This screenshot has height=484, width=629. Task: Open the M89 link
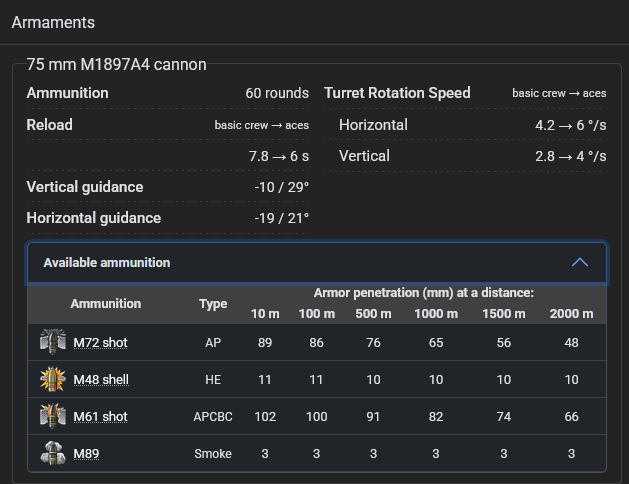(88, 454)
